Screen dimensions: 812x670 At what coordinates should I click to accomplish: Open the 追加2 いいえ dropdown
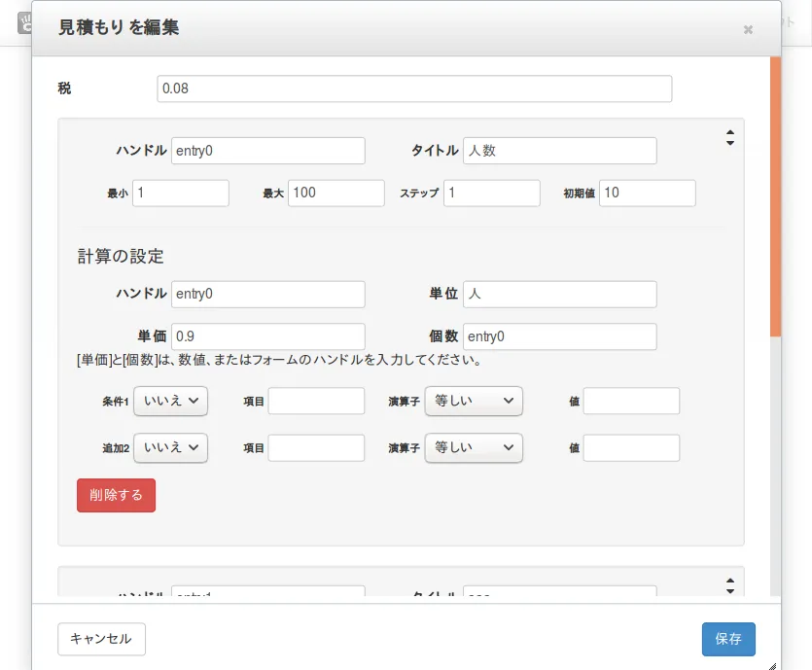point(170,447)
